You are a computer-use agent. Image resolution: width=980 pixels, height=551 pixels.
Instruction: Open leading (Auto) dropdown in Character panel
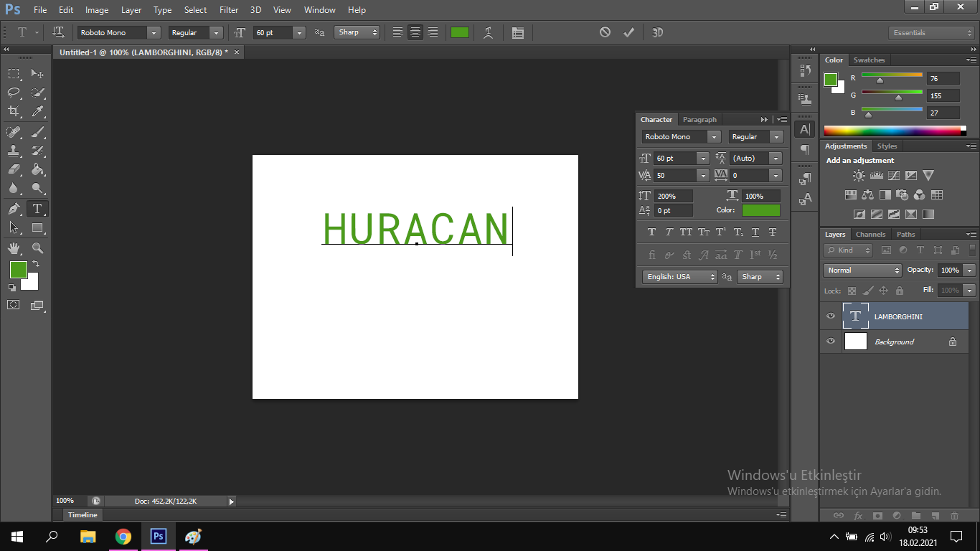pos(776,158)
